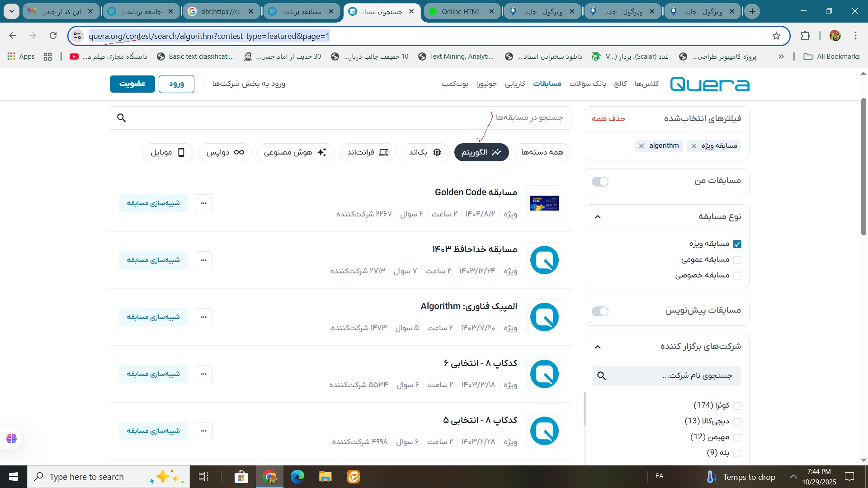Click the brain assistant icon at left edge
Viewport: 868px width, 488px height.
[x=11, y=438]
